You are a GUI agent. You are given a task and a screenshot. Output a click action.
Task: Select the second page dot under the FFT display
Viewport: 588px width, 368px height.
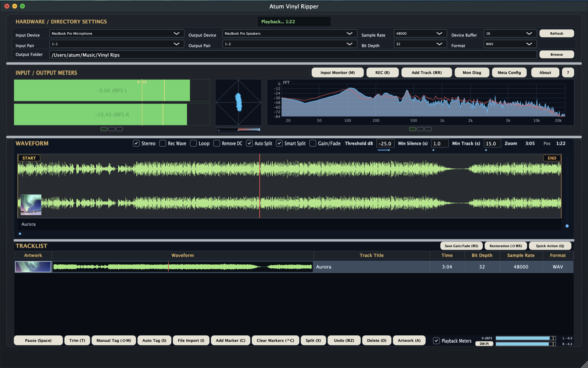coord(420,129)
